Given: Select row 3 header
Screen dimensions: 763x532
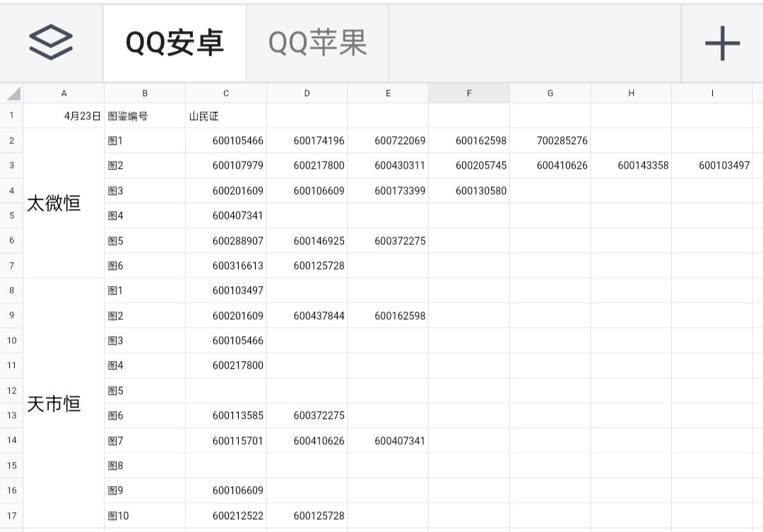Looking at the screenshot, I should [x=12, y=166].
